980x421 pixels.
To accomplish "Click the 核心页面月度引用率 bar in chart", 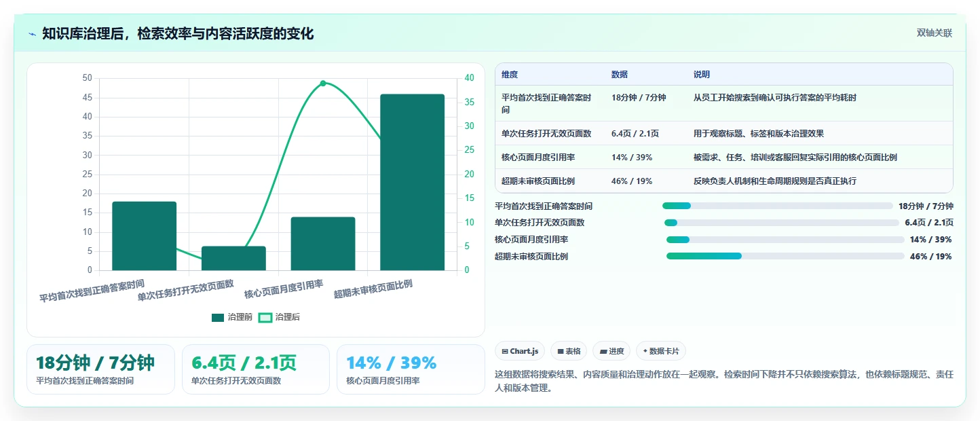I will [x=323, y=244].
